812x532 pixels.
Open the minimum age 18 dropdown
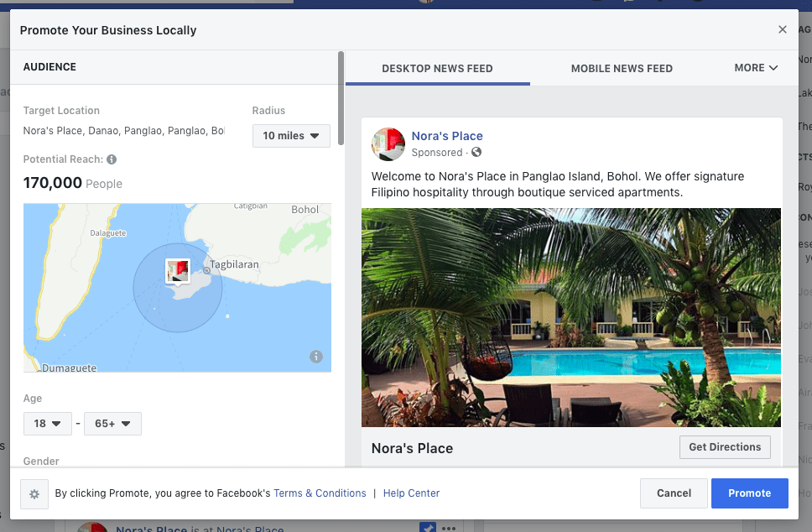48,424
